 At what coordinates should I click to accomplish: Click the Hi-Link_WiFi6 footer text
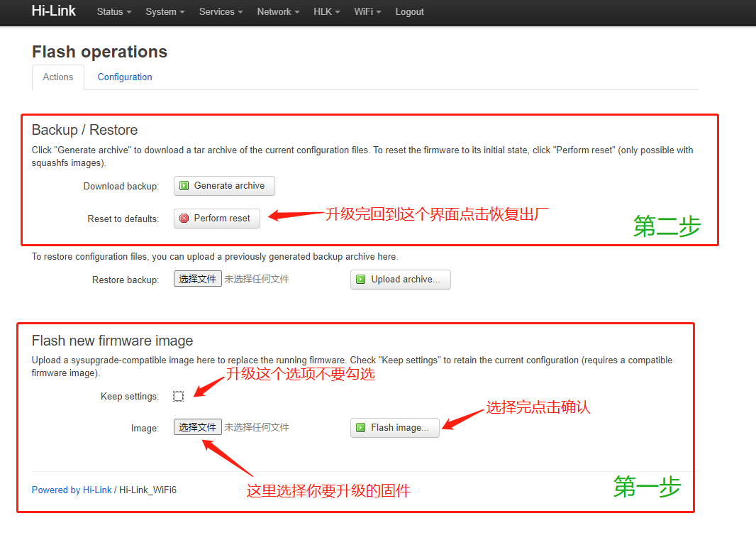(x=148, y=490)
